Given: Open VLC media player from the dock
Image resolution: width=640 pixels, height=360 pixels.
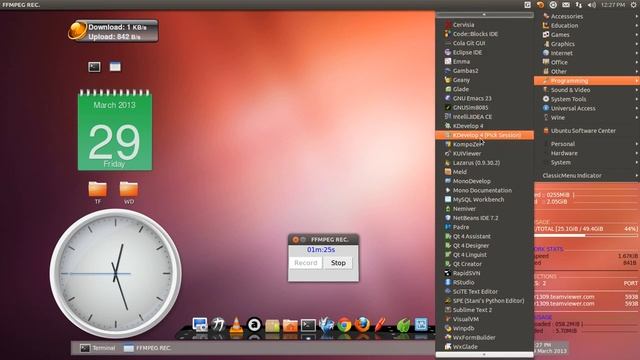Looking at the screenshot, I should [x=236, y=326].
